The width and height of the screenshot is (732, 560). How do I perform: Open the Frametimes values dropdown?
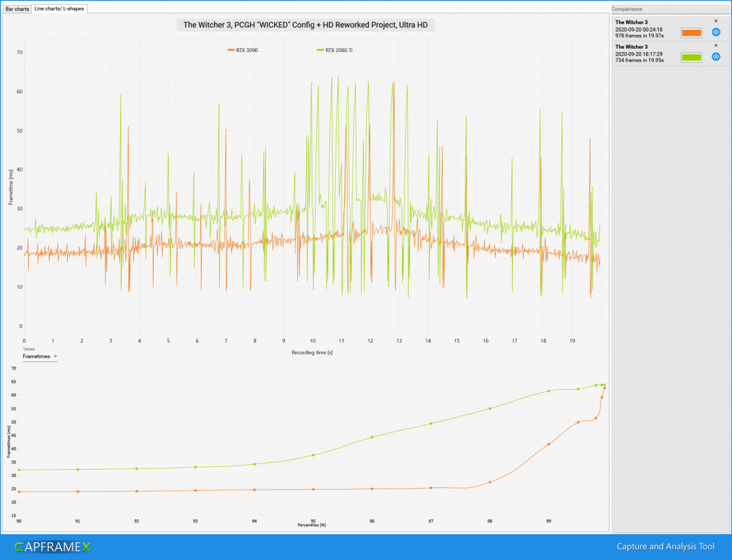coord(40,356)
